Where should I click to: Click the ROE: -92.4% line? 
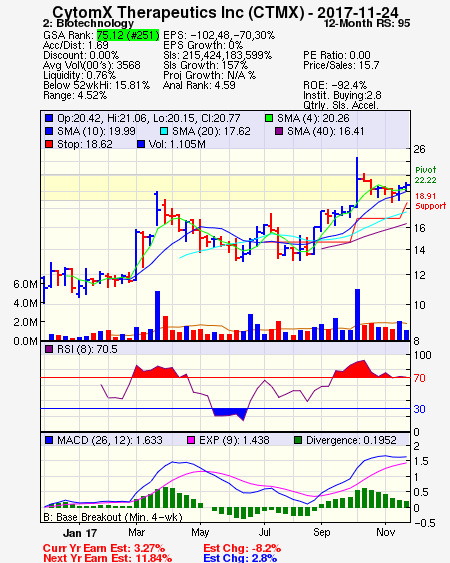[x=335, y=85]
